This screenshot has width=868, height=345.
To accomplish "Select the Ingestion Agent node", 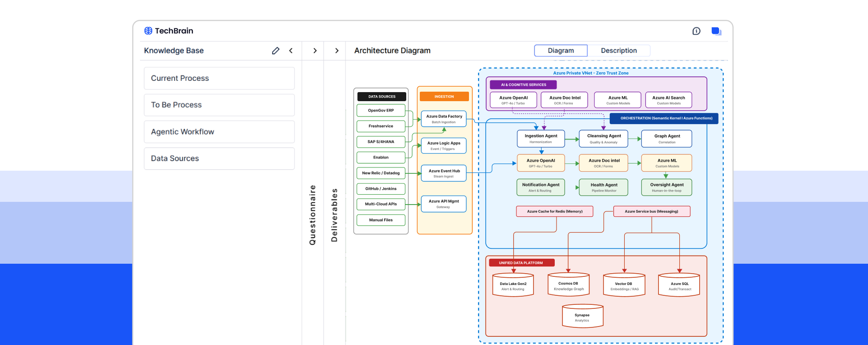I will pos(541,138).
